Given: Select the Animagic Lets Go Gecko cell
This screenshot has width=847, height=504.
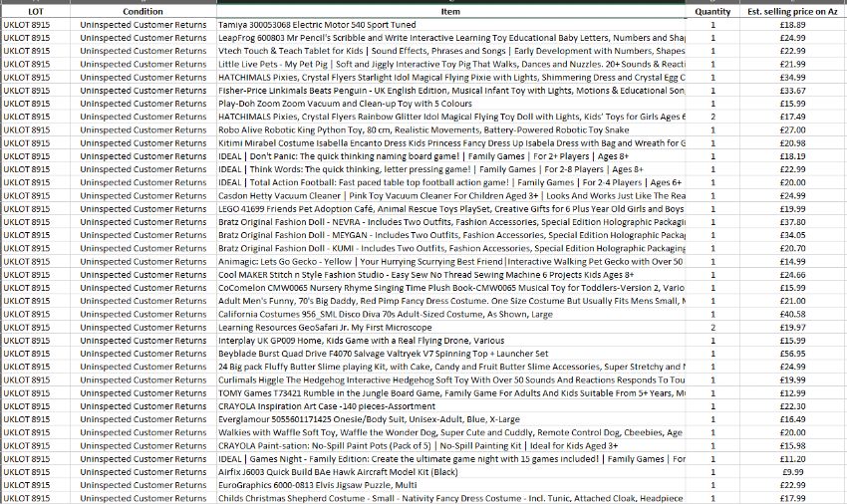Looking at the screenshot, I should [451, 261].
